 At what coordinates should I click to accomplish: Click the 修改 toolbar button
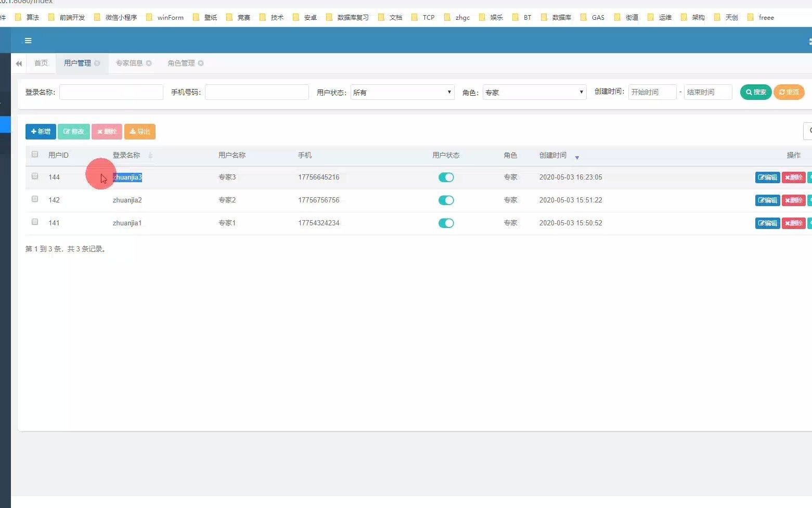pos(74,132)
